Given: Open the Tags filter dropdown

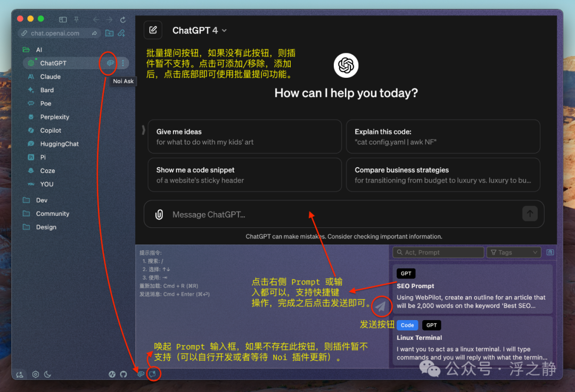Looking at the screenshot, I should coord(514,252).
